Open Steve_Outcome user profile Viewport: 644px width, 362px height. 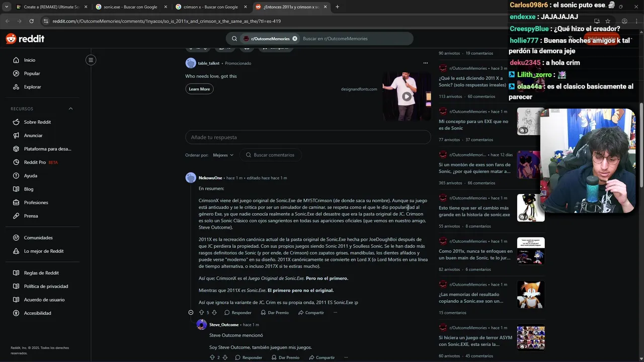tap(224, 325)
